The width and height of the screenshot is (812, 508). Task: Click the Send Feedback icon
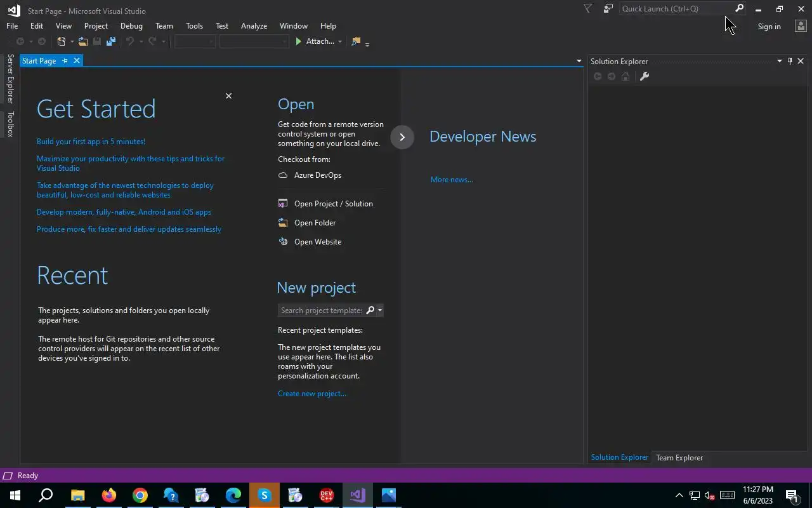[x=608, y=9]
